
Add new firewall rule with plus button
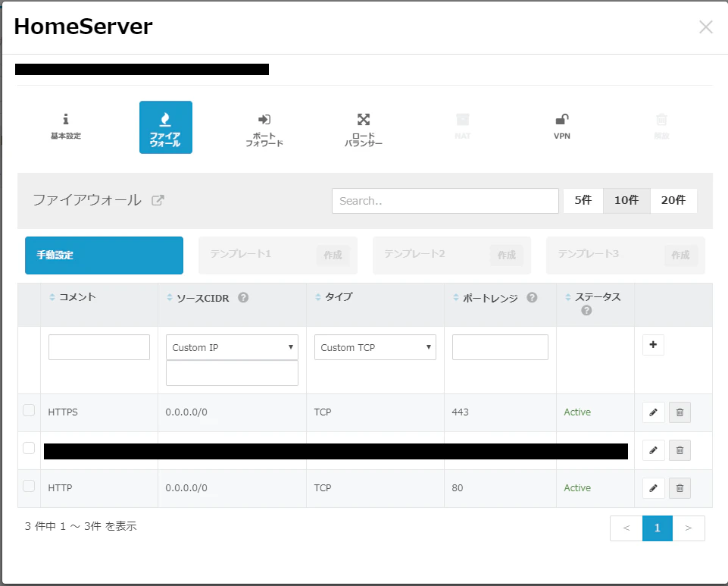coord(653,345)
